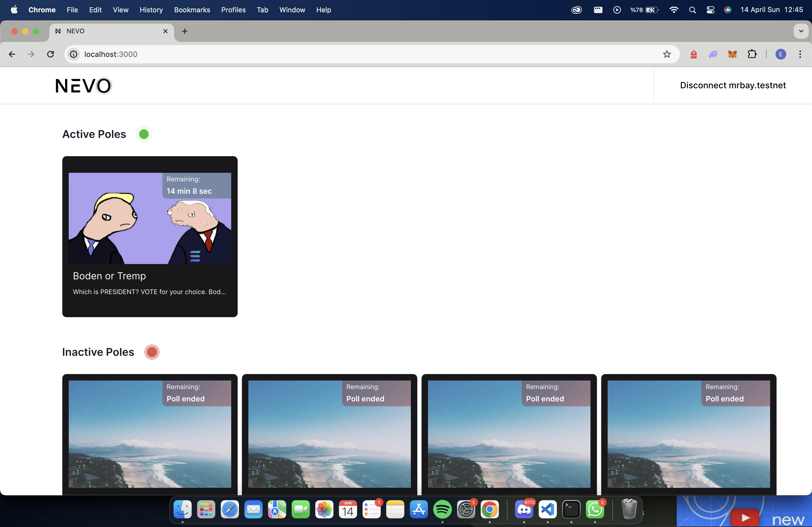Open the Tab menu
This screenshot has height=527, width=812.
(x=262, y=10)
